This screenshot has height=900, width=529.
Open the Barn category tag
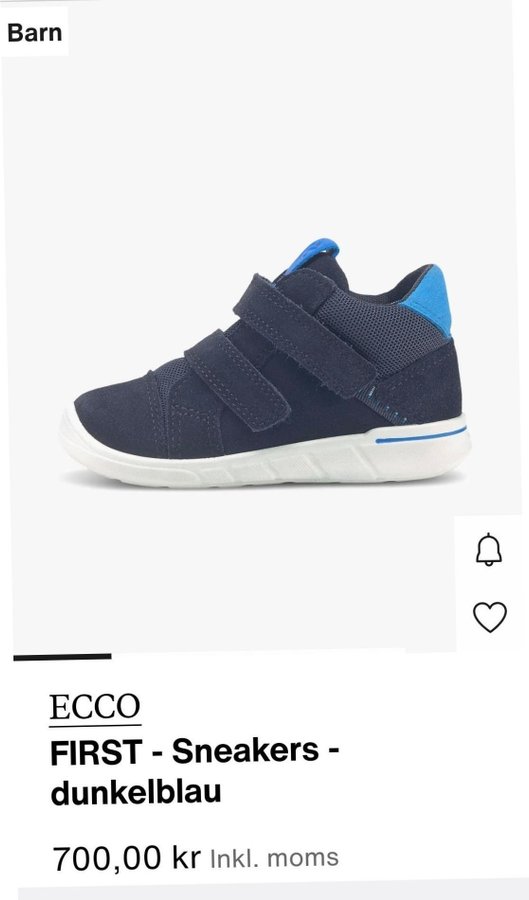[x=34, y=33]
